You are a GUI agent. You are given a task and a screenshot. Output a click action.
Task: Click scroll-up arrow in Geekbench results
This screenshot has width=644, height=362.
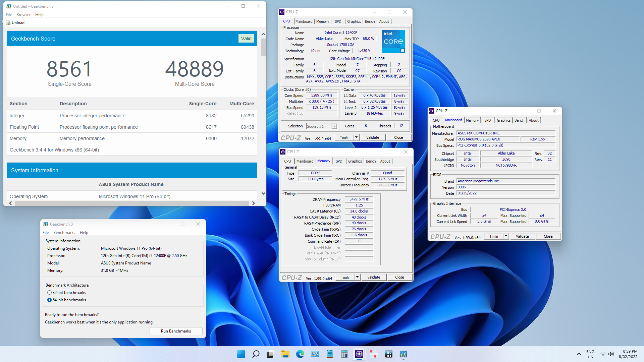coord(263,35)
